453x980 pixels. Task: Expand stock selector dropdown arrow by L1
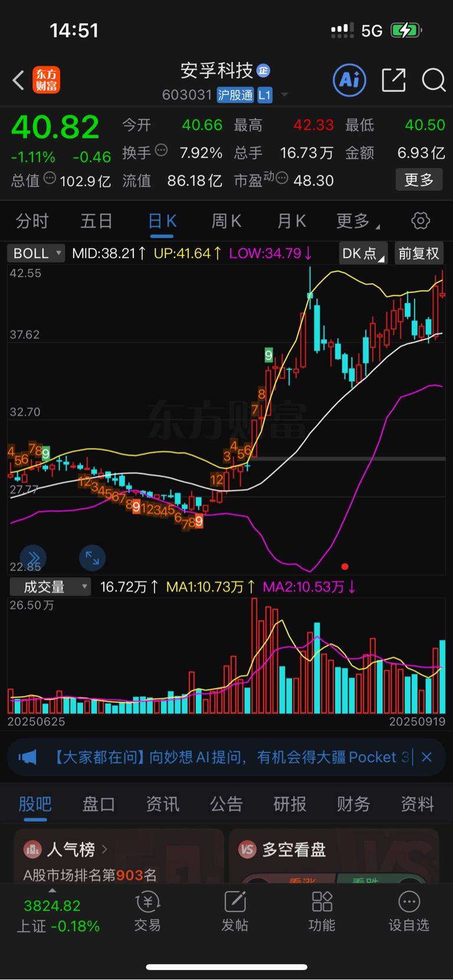tap(285, 95)
